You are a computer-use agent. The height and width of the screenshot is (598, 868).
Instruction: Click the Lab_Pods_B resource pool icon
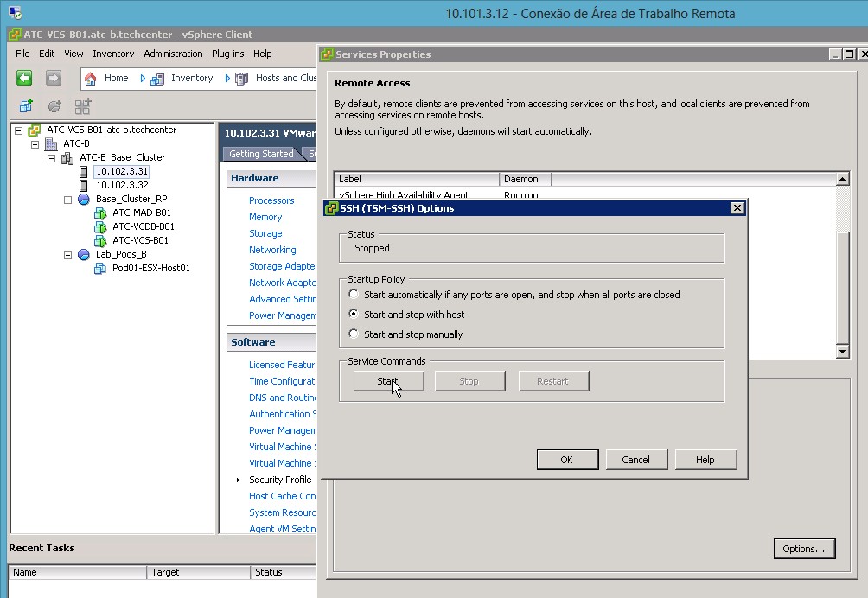[84, 254]
